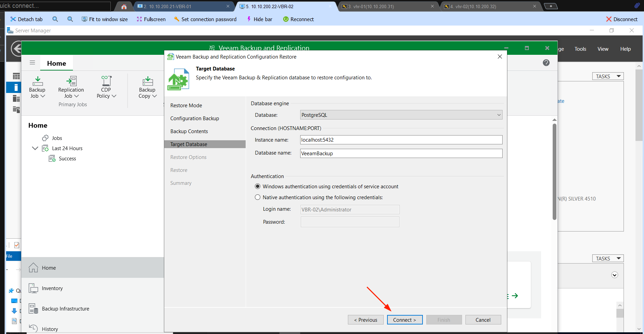Click the Backup Job ribbon icon
The image size is (644, 334).
pyautogui.click(x=37, y=87)
